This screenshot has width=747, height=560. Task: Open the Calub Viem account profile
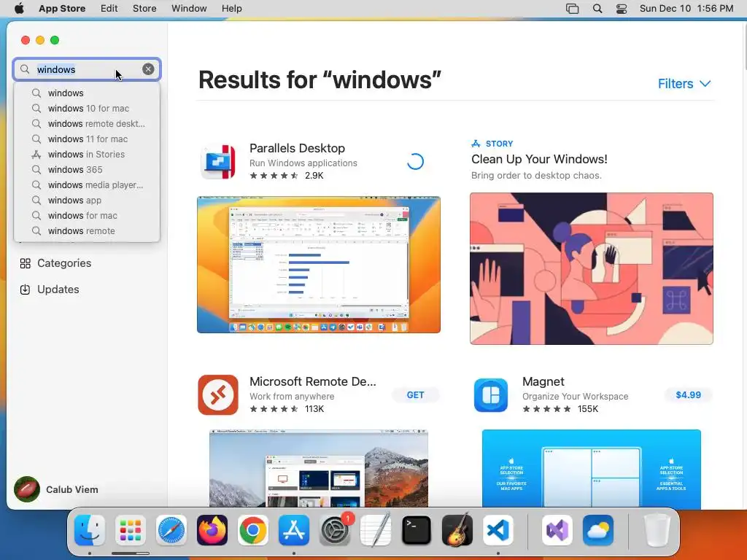(56, 489)
